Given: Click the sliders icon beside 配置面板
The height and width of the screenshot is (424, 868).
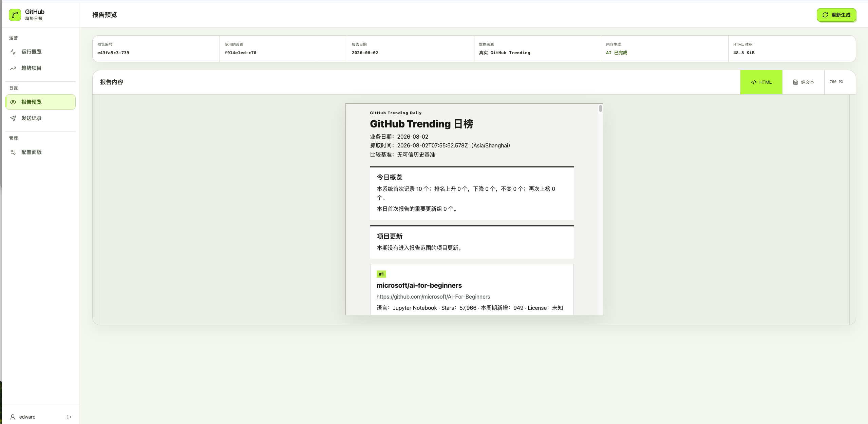Looking at the screenshot, I should coord(13,152).
